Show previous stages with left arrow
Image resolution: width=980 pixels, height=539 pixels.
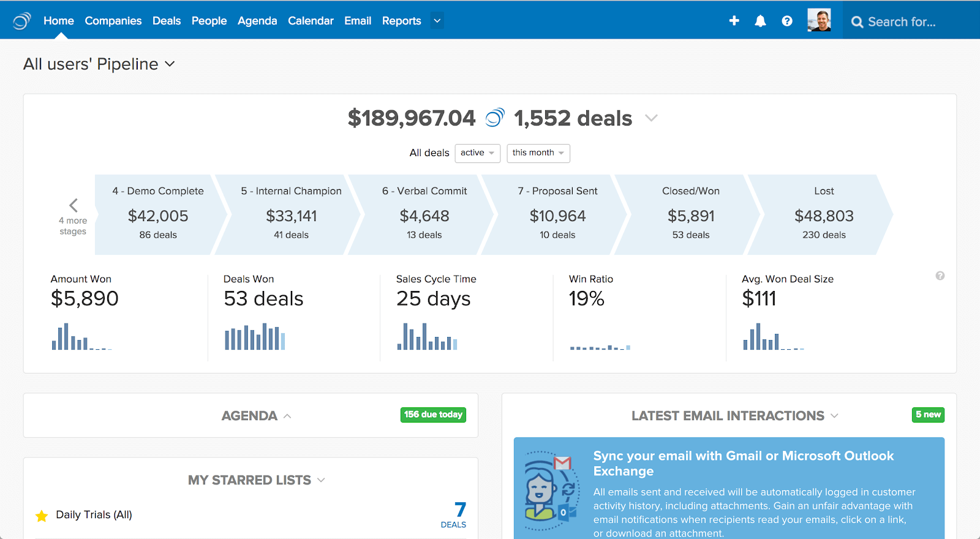click(x=73, y=206)
